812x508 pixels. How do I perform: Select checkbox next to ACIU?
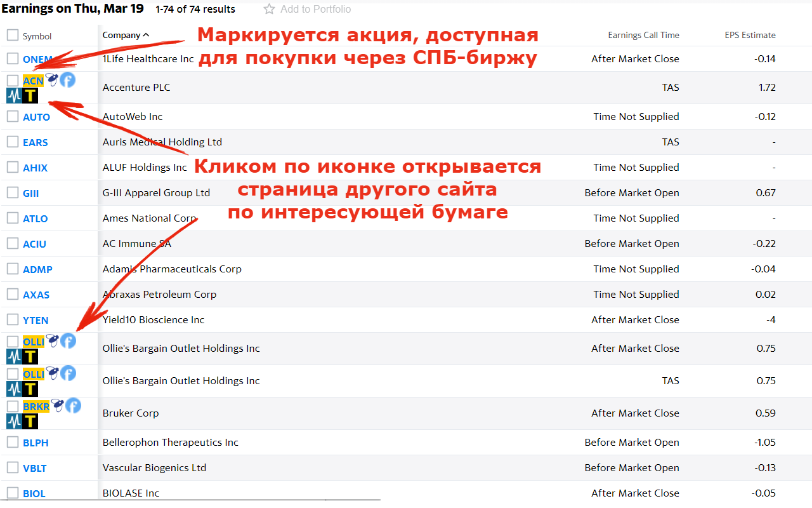pos(13,243)
